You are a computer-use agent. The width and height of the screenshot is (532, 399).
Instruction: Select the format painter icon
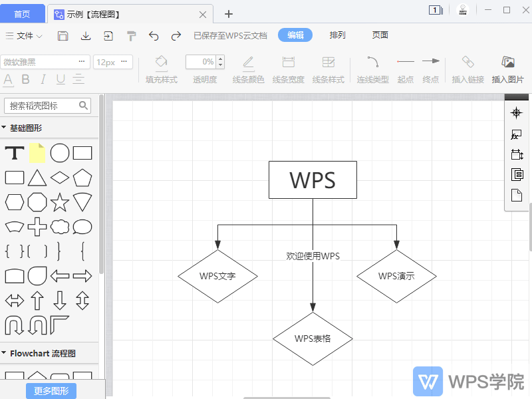[131, 36]
